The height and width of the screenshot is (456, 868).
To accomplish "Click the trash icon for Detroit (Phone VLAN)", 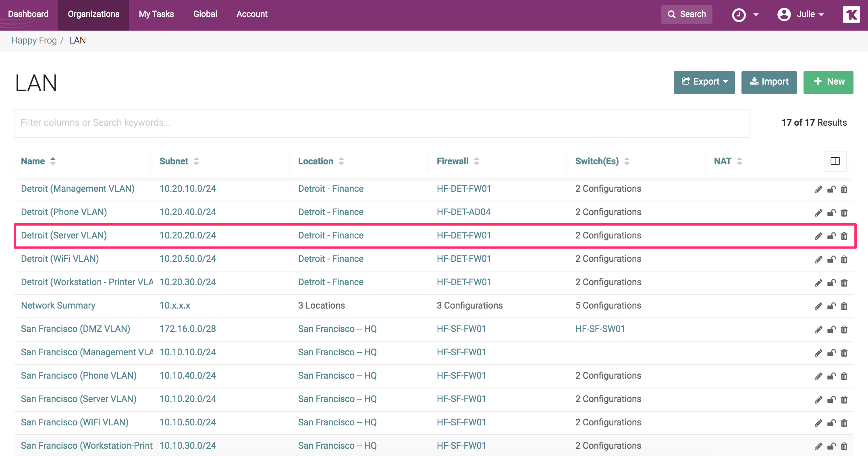I will click(844, 213).
